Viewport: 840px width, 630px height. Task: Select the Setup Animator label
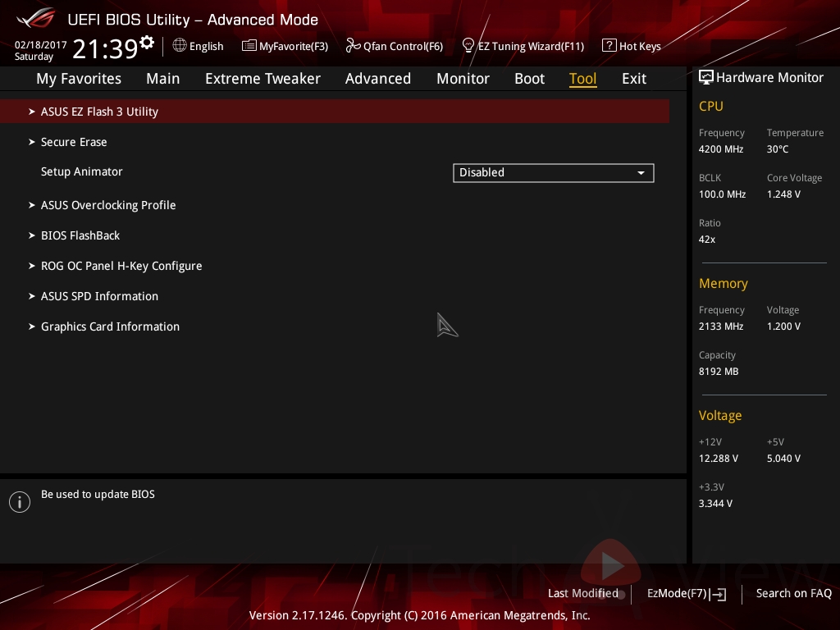(82, 172)
